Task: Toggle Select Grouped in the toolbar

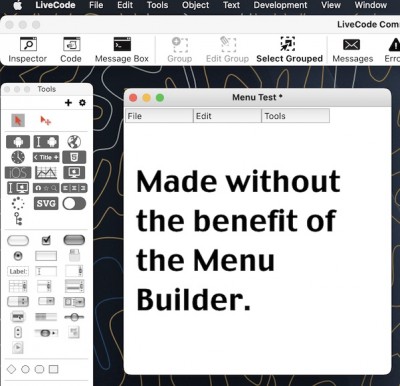Action: pos(289,50)
